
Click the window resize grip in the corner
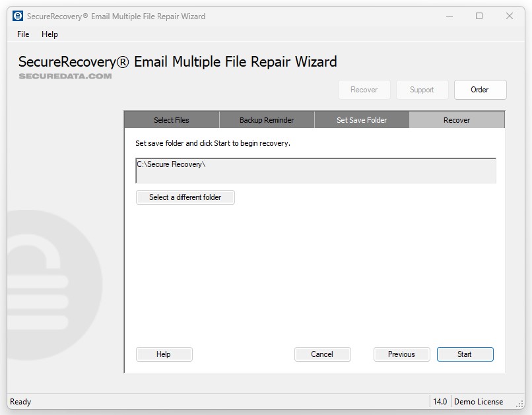(520, 404)
